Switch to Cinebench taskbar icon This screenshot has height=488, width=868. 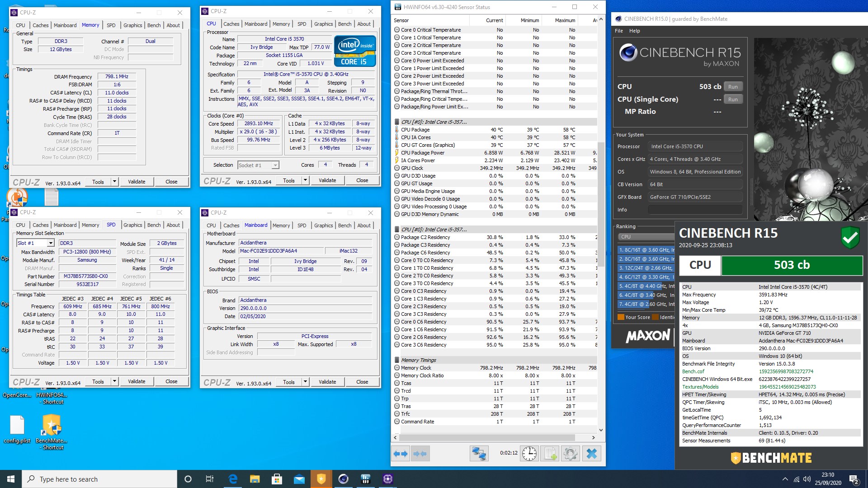344,479
